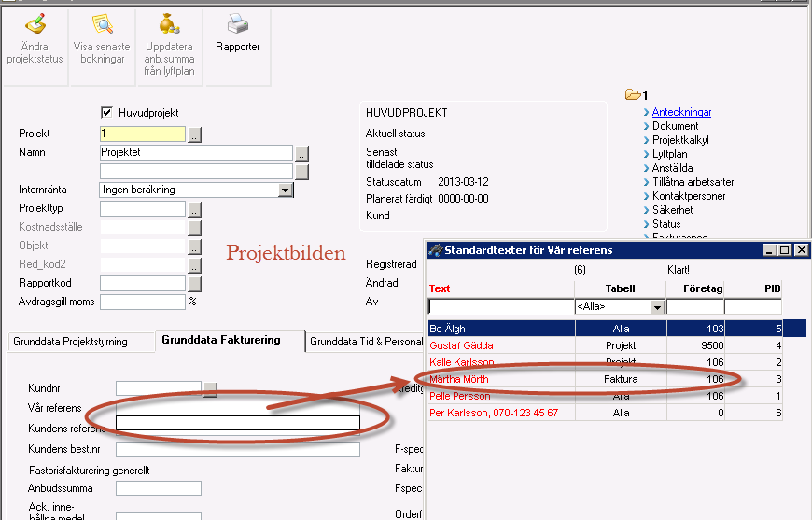Open Kontaktpersoner in the project tree
Image resolution: width=812 pixels, height=520 pixels.
click(x=689, y=196)
